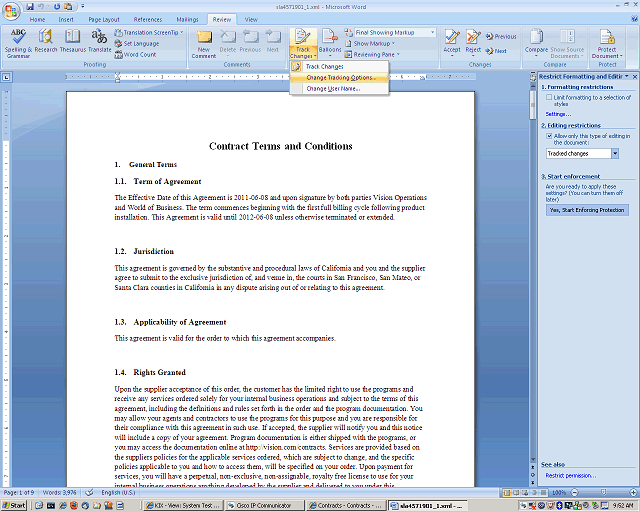Click Page 1 of 9 status indicator

[19, 492]
